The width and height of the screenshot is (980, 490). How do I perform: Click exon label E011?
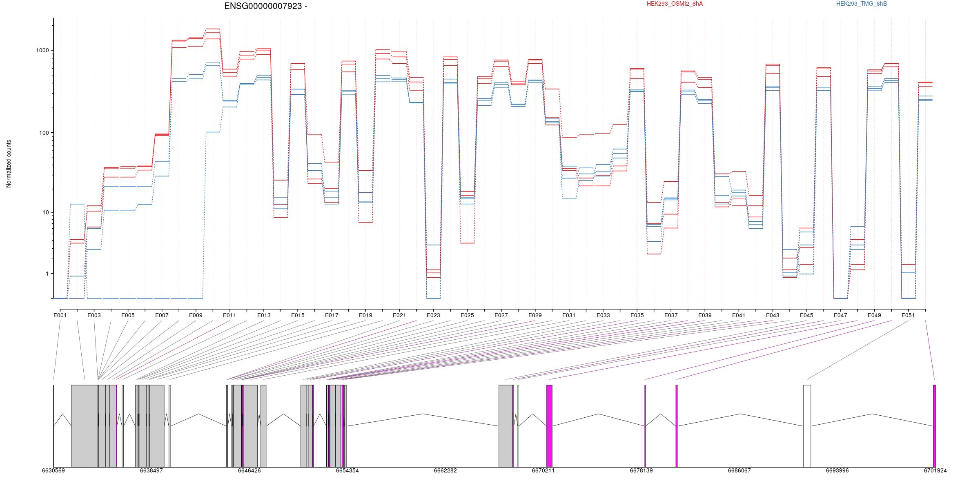(229, 315)
